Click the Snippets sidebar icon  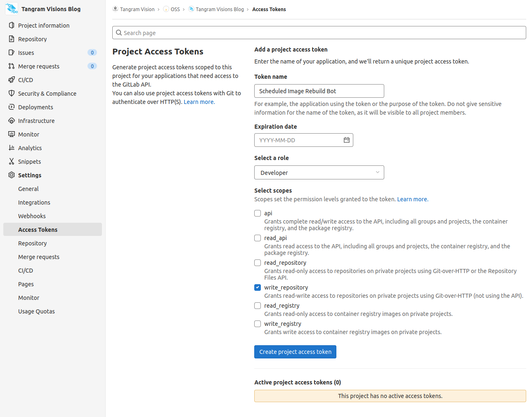tap(11, 161)
